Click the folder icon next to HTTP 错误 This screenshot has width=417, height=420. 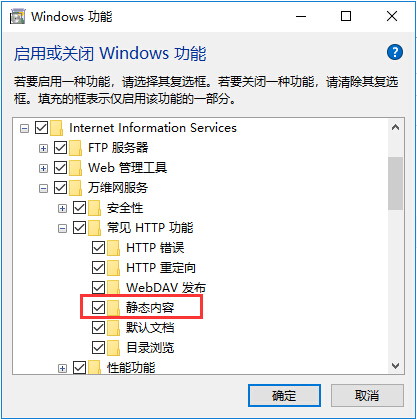(x=114, y=248)
